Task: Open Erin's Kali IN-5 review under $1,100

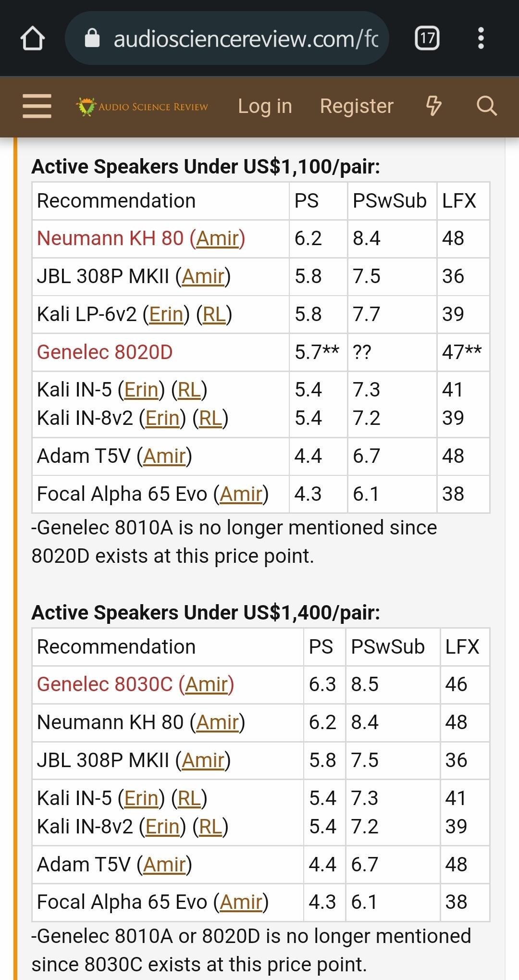Action: coord(141,390)
